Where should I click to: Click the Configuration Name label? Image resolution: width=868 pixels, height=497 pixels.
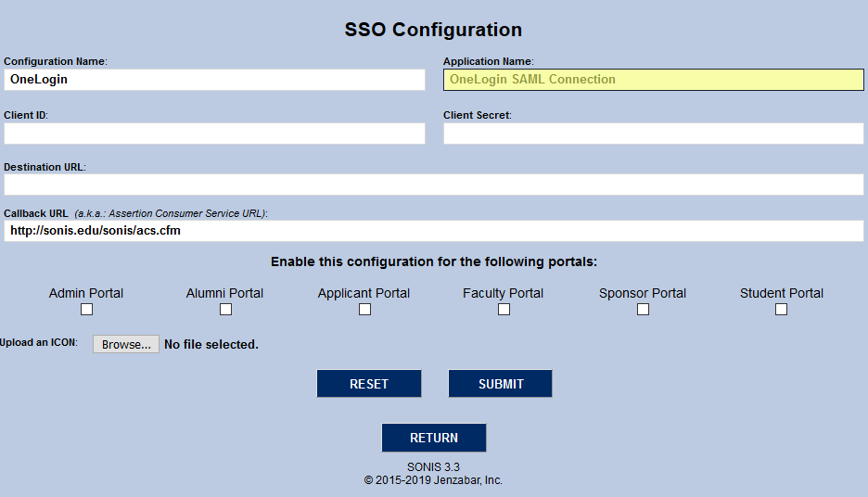click(56, 61)
